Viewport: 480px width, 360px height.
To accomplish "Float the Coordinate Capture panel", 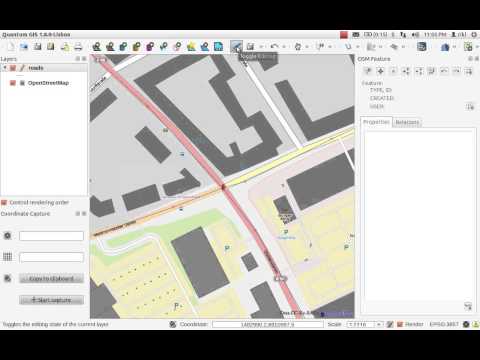I will (78, 213).
